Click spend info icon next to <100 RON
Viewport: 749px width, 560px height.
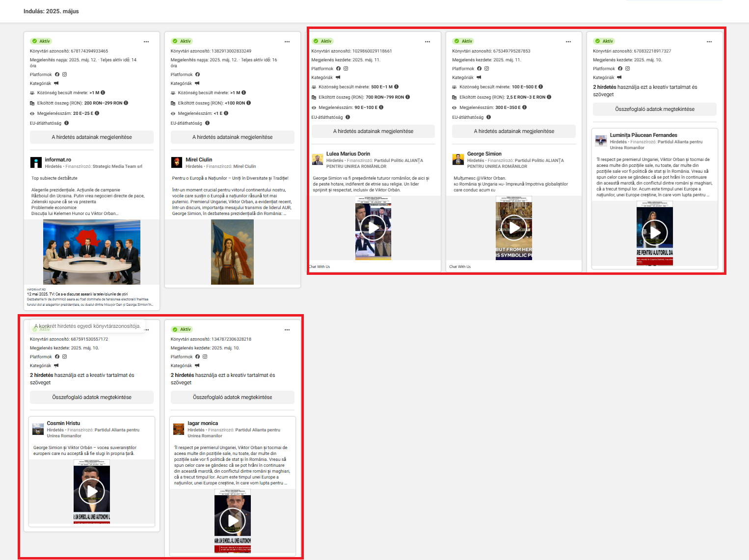[x=249, y=103]
